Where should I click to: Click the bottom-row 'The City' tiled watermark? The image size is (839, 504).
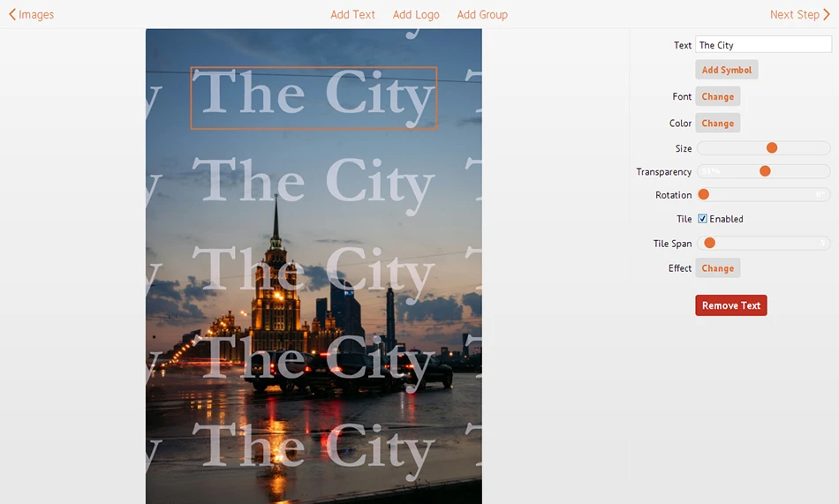pos(314,446)
